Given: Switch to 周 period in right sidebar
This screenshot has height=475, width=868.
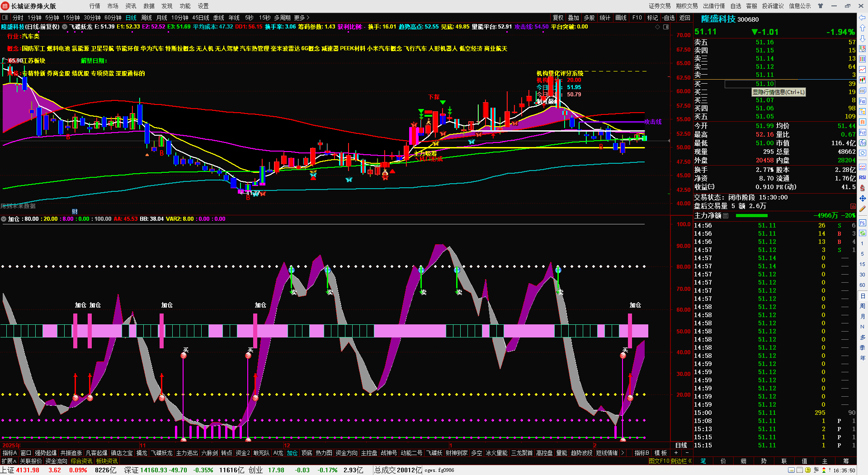Looking at the screenshot, I should pyautogui.click(x=863, y=306).
